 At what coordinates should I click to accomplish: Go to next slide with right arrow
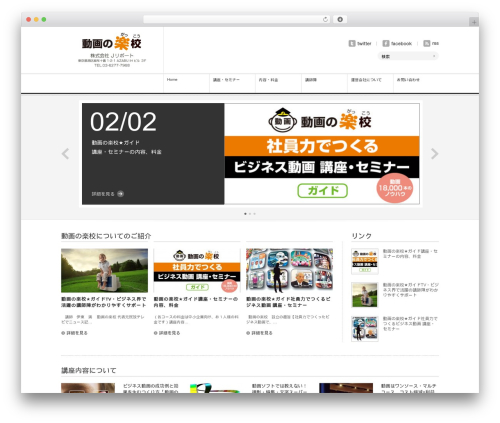(x=434, y=154)
